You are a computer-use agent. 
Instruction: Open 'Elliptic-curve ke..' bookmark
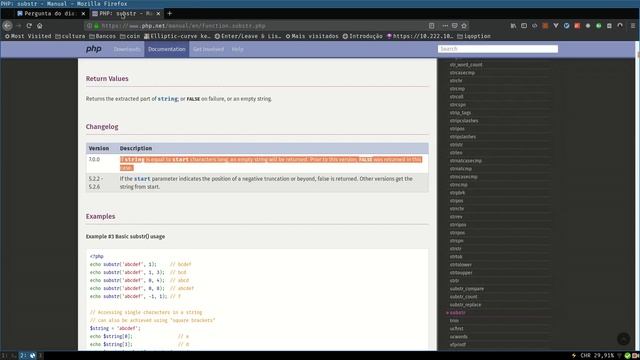click(177, 36)
